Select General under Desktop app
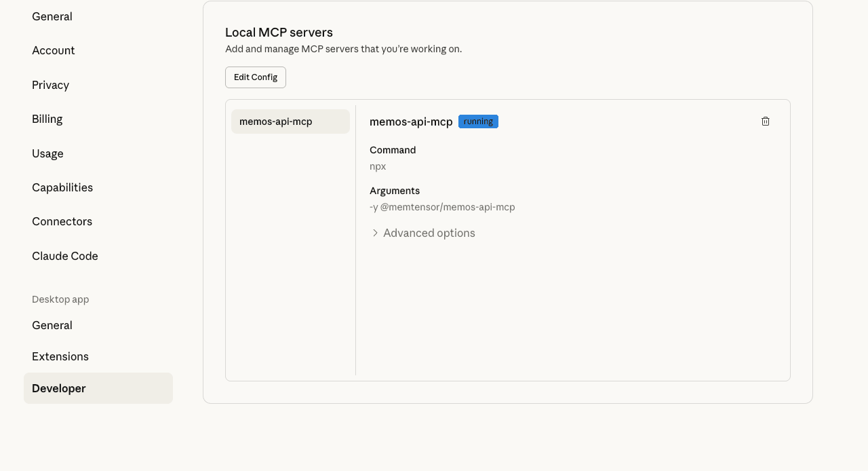868x471 pixels. point(52,325)
